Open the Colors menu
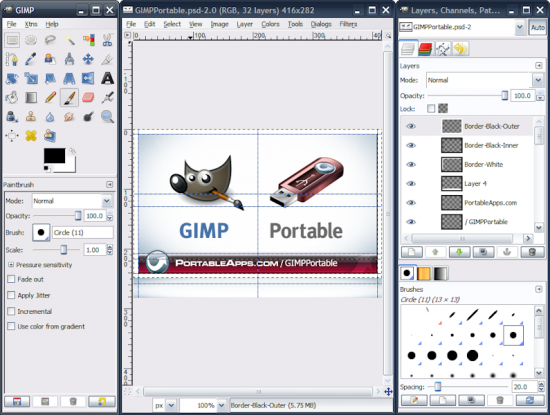The image size is (550, 415). coord(270,24)
